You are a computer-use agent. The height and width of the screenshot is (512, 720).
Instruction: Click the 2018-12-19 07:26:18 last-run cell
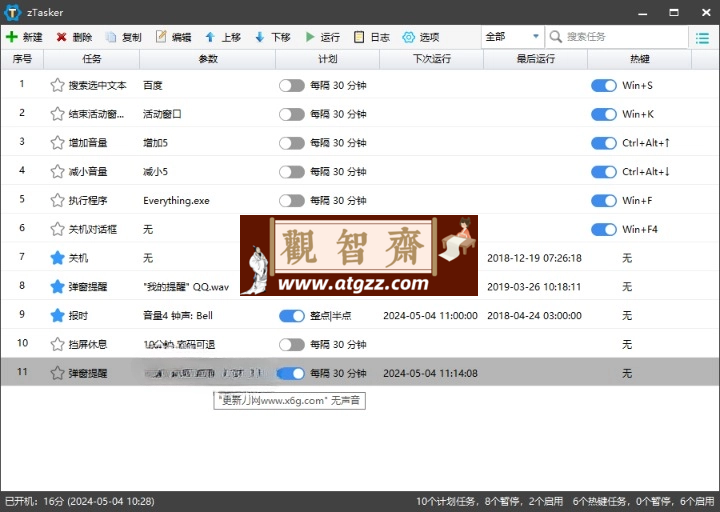pos(534,258)
